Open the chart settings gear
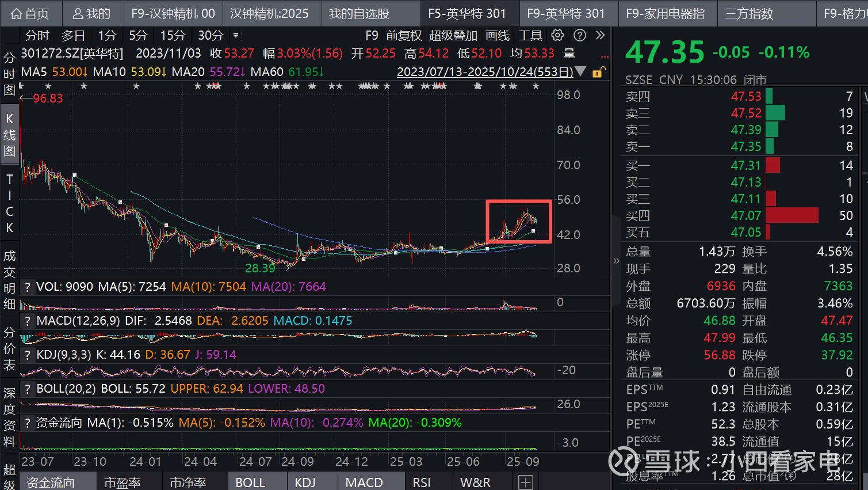Image resolution: width=868 pixels, height=490 pixels. [x=557, y=35]
